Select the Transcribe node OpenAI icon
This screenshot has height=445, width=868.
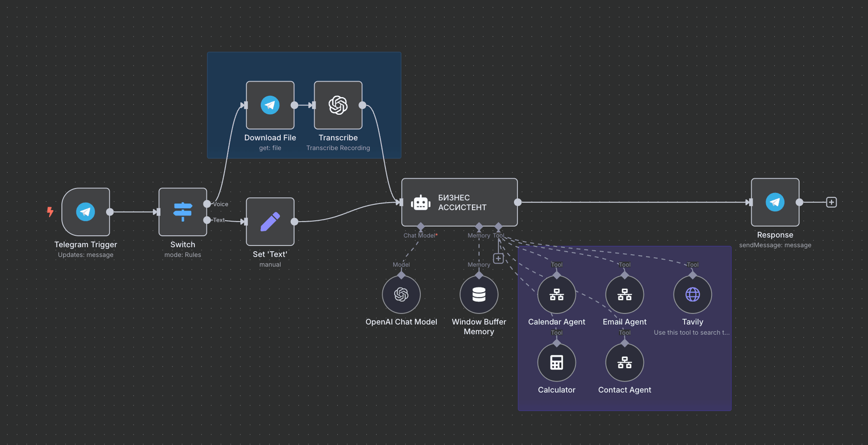338,105
